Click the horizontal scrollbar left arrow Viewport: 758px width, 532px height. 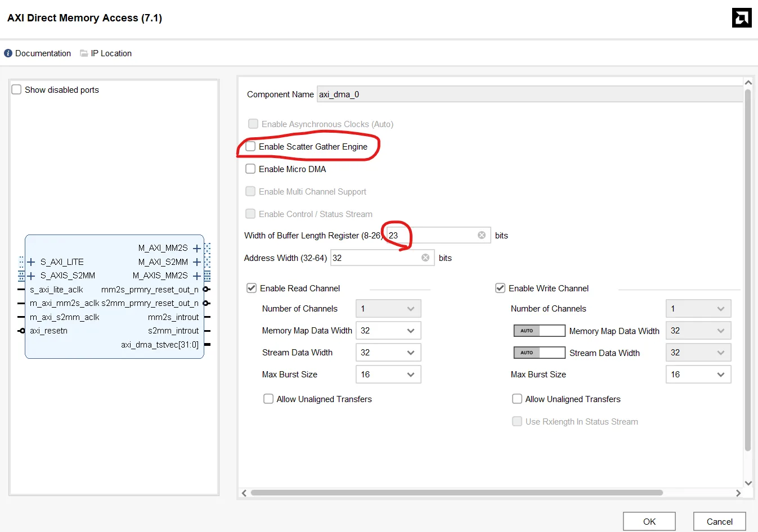tap(244, 493)
